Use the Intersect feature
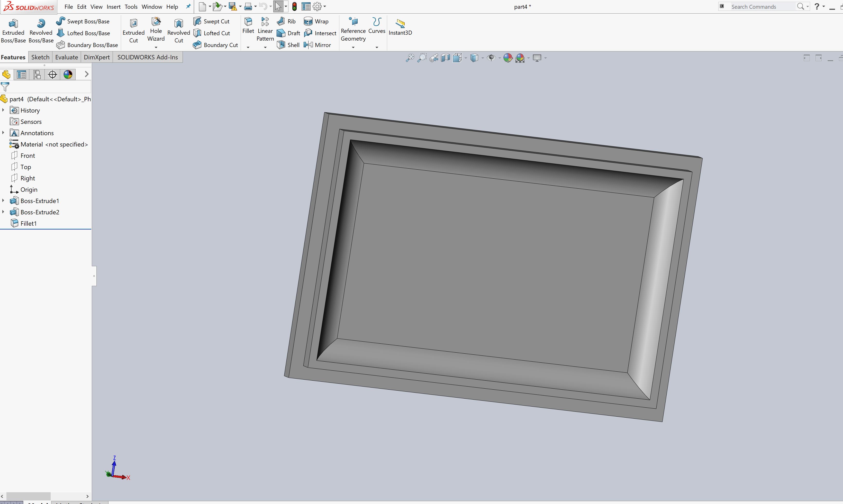This screenshot has height=504, width=843. point(320,33)
